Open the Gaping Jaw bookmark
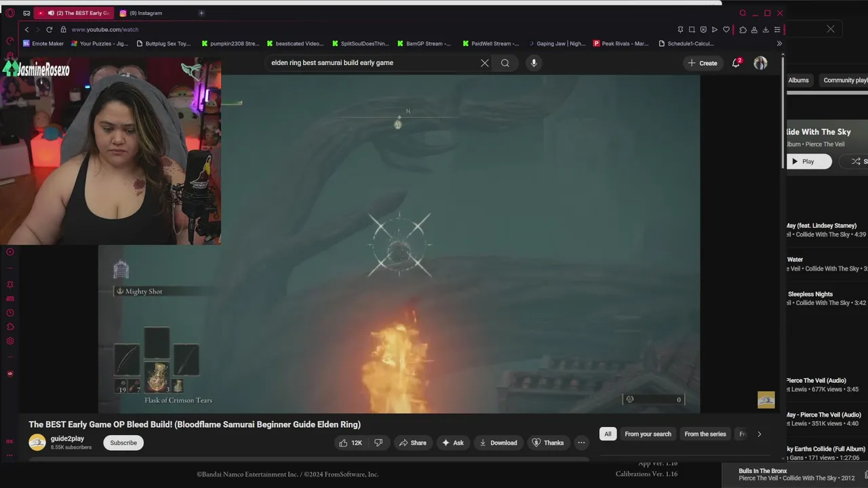Viewport: 868px width, 488px height. (557, 43)
